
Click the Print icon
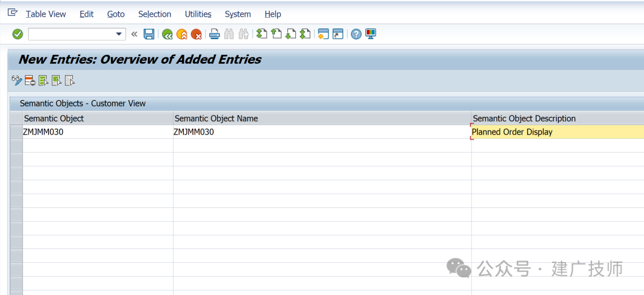pos(215,34)
